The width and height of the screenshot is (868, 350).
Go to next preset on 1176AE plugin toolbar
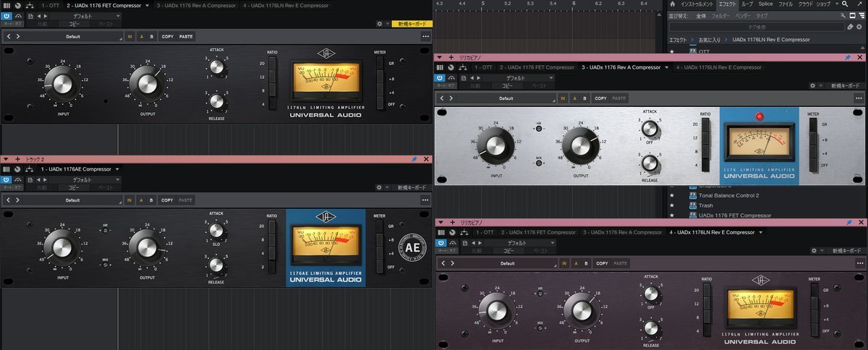tap(18, 200)
